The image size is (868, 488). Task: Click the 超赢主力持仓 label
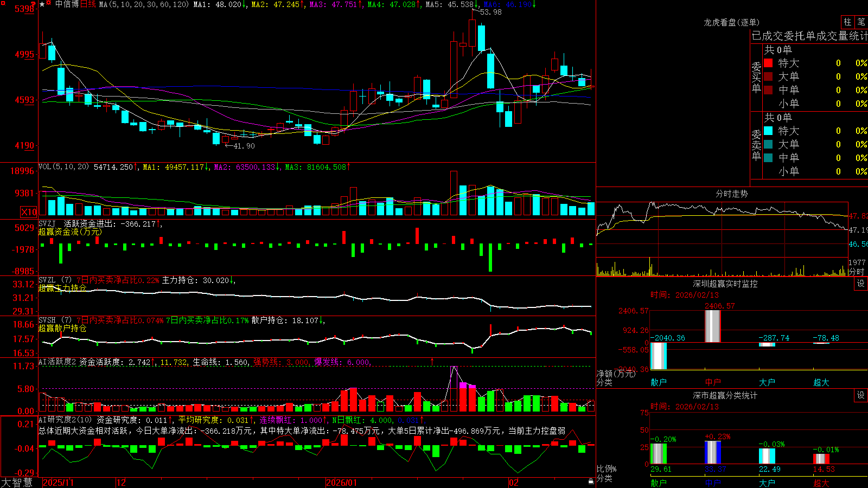coord(62,288)
